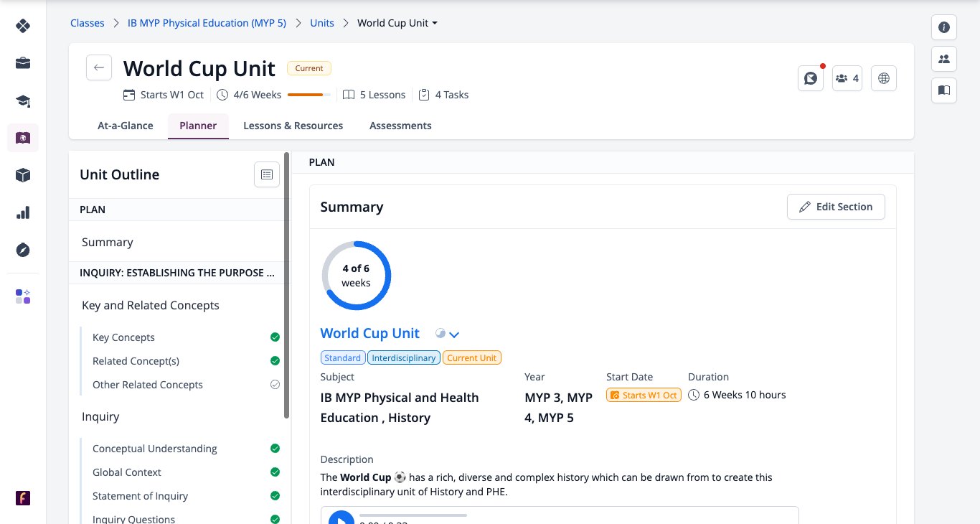
Task: Toggle the Inquiry Questions completion check
Action: coord(275,519)
